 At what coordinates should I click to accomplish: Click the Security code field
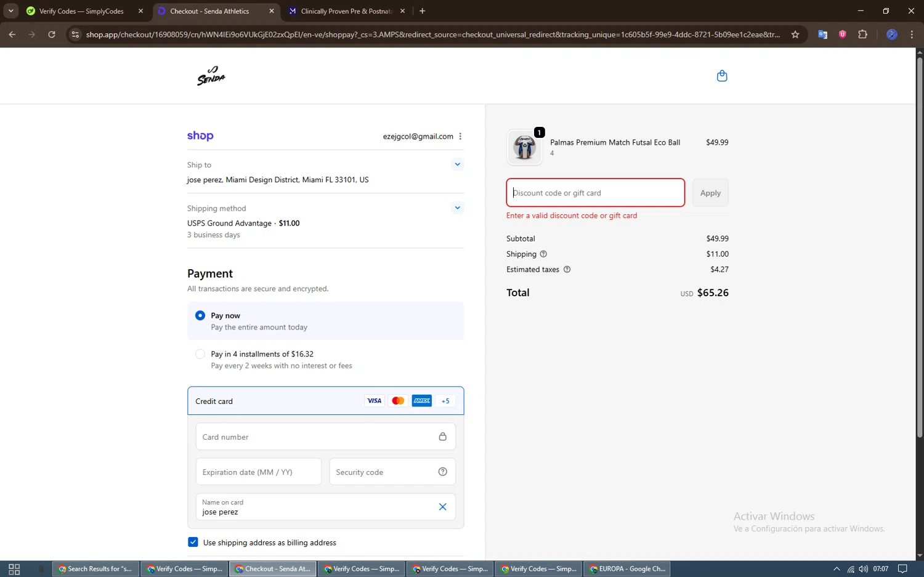392,472
